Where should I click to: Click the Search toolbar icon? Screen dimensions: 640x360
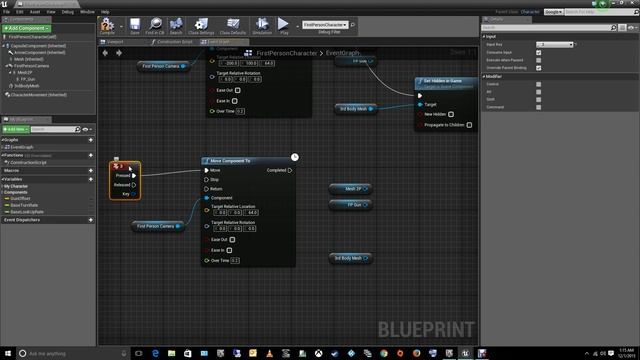(x=176, y=26)
